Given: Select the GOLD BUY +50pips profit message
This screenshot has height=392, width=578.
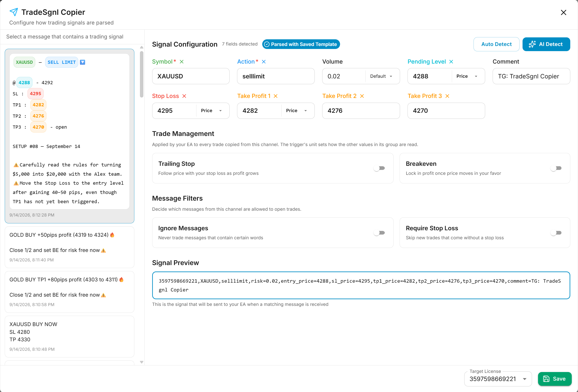Looking at the screenshot, I should coord(69,247).
